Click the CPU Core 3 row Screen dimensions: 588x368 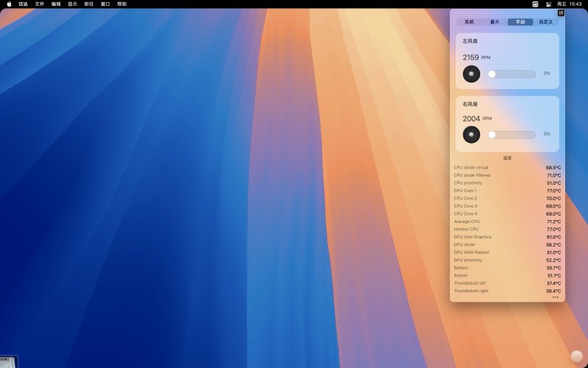pos(507,206)
